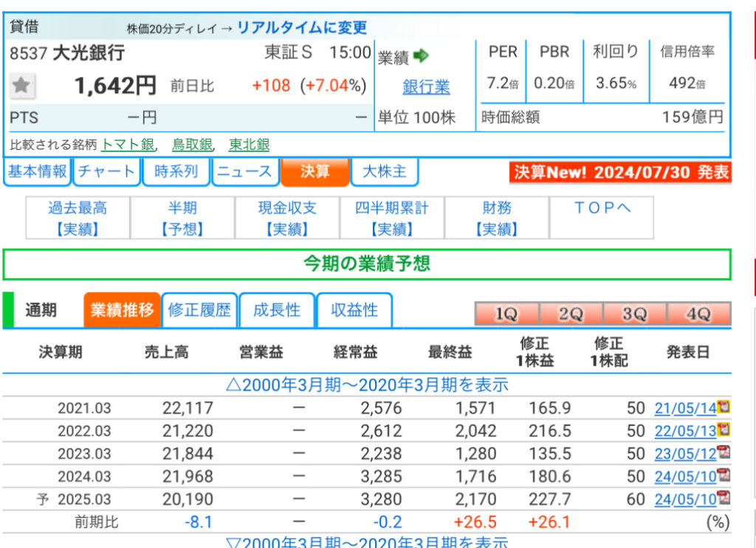Image resolution: width=756 pixels, height=548 pixels.
Task: Open PDF icon for 21/05/14 report
Action: click(724, 407)
